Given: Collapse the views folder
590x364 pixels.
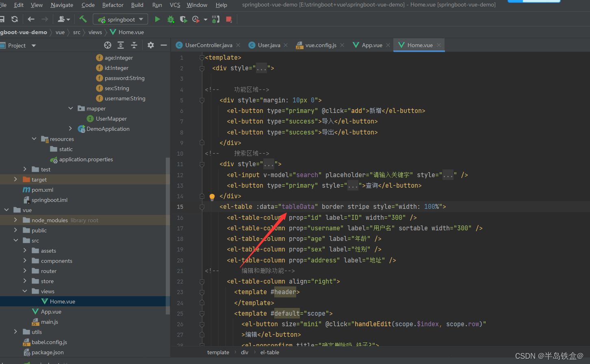Looking at the screenshot, I should tap(25, 291).
